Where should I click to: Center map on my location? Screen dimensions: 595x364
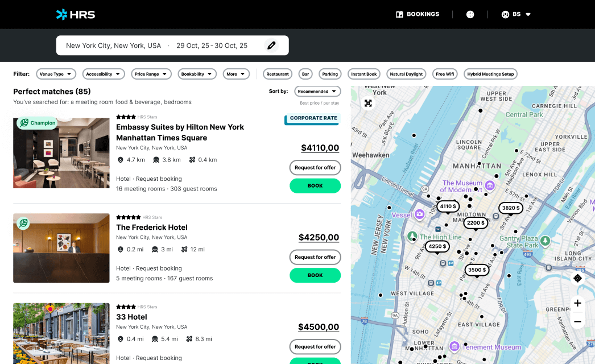[x=577, y=279]
